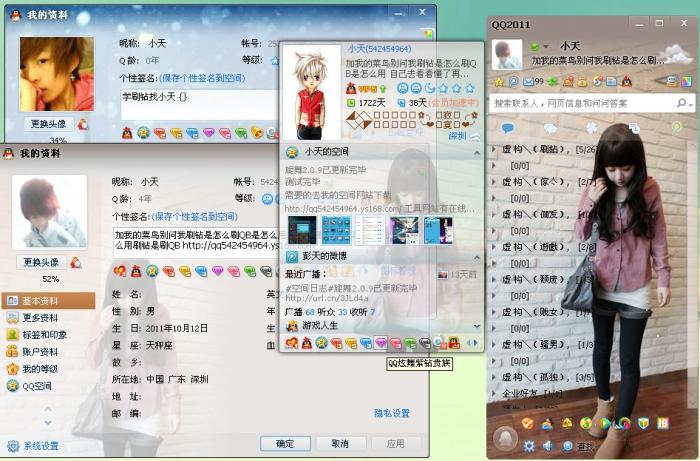Switch to the recent contacts clock tab
The image size is (700, 461).
[634, 128]
